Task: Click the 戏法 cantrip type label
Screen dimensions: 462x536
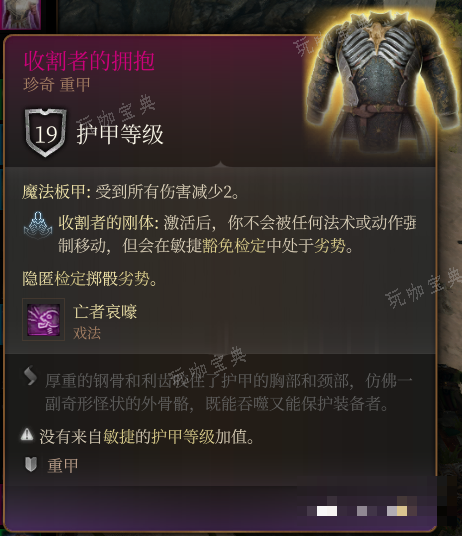Action: pyautogui.click(x=87, y=333)
